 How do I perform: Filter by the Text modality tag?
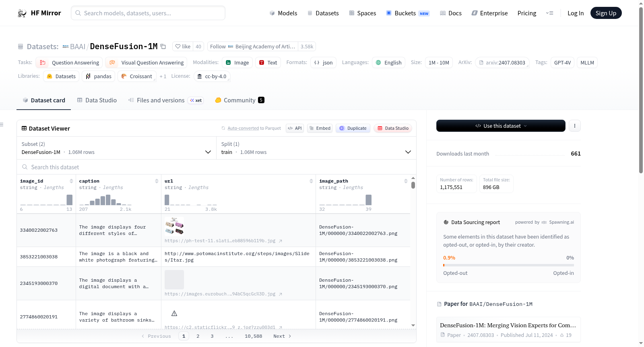point(268,62)
